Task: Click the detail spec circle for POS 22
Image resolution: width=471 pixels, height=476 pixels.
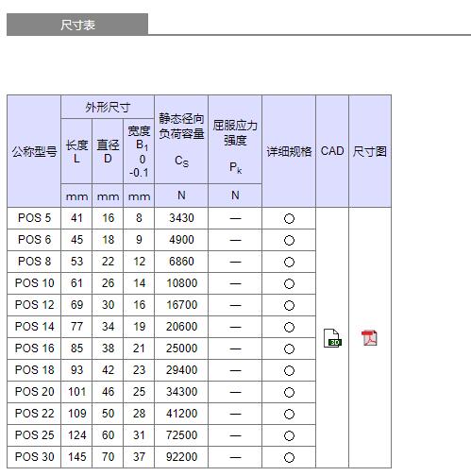Action: [289, 414]
